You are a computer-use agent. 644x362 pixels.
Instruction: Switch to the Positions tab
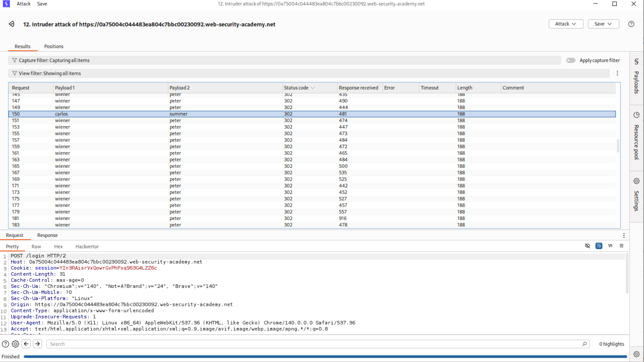pos(54,46)
